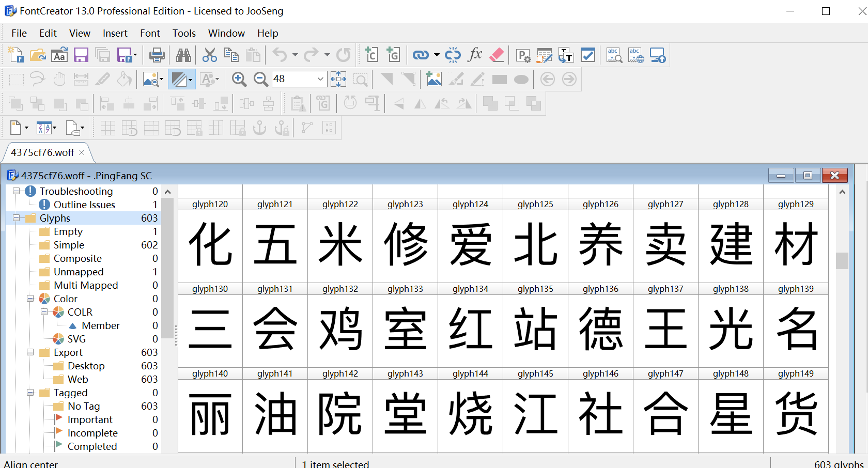Collapse the Glyphs tree node

click(x=16, y=218)
